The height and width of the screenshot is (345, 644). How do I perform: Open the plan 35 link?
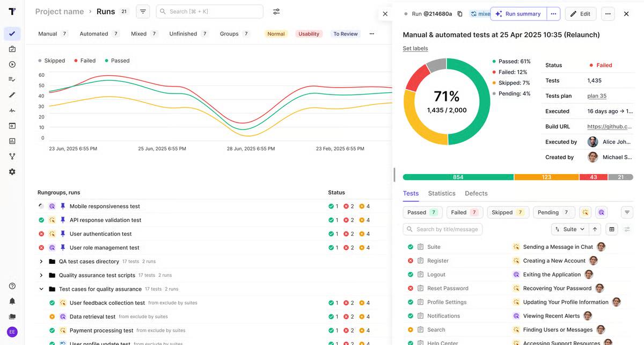coord(596,96)
